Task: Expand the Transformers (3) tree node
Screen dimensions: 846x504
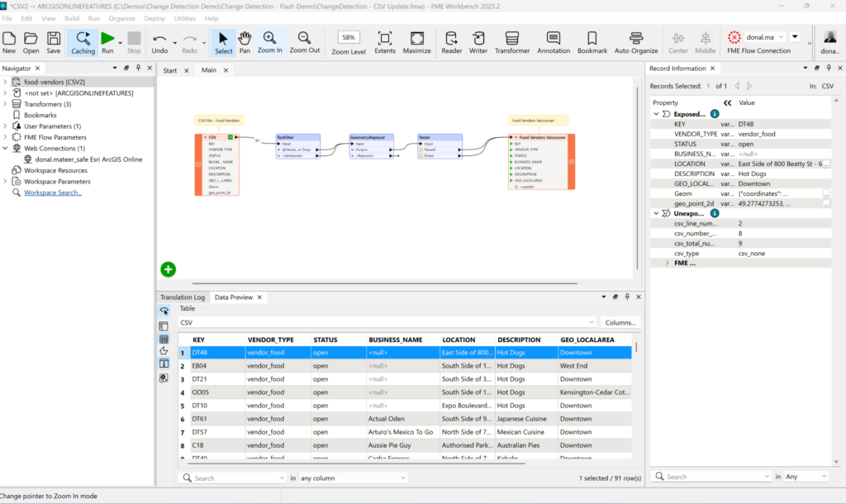Action: tap(6, 104)
